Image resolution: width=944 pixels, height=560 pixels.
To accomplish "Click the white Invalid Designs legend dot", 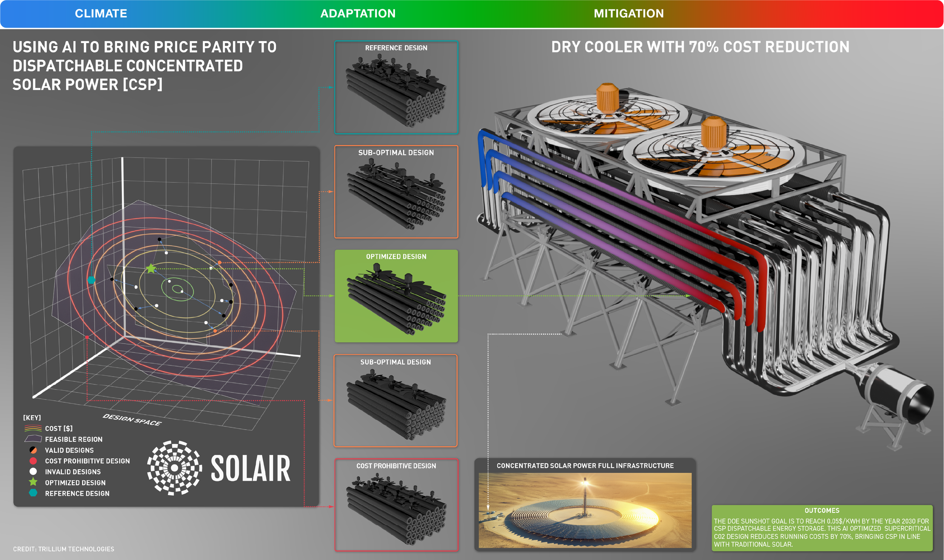I will [x=33, y=471].
